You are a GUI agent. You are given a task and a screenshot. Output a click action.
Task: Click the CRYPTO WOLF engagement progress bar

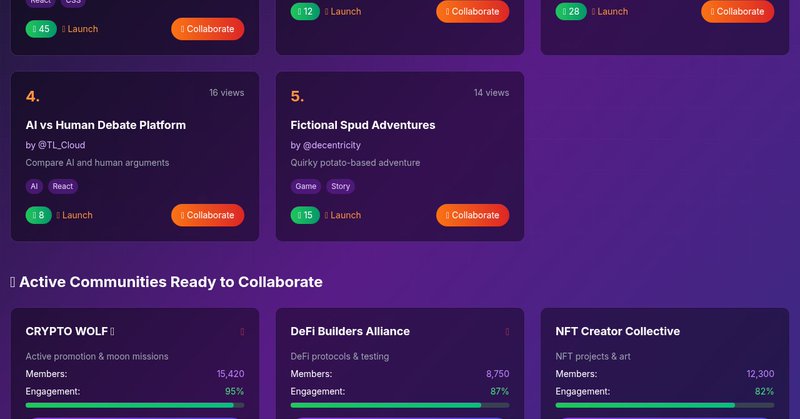point(135,405)
